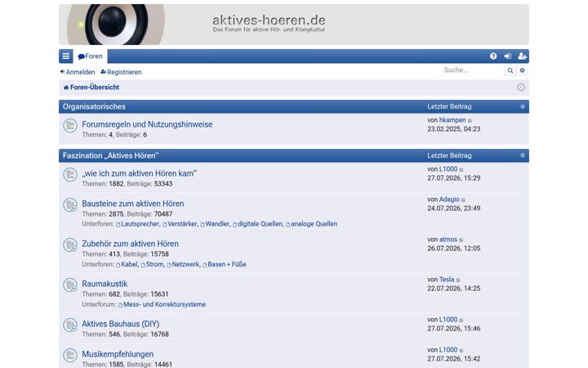588x368 pixels.
Task: Open the analoge Quellen subforum
Action: click(x=314, y=224)
